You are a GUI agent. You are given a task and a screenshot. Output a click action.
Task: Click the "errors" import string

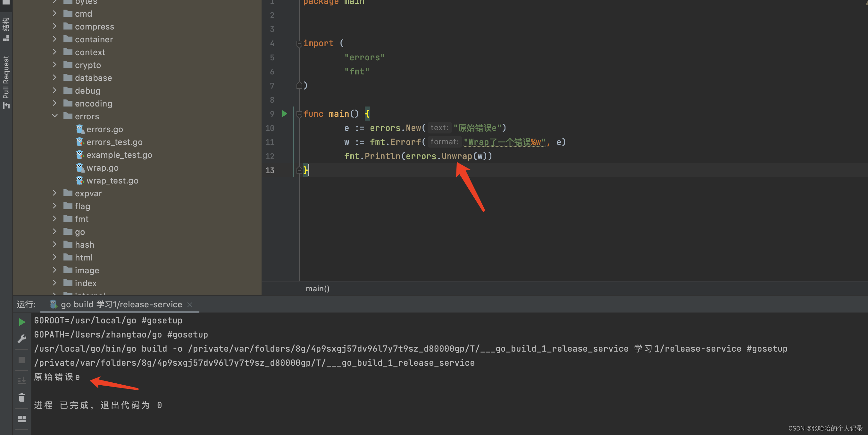click(364, 57)
